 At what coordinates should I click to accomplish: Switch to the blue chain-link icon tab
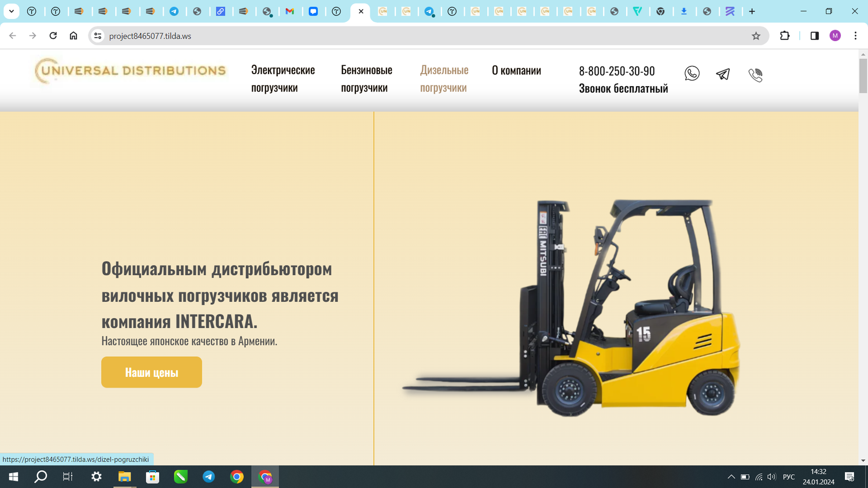tap(220, 12)
